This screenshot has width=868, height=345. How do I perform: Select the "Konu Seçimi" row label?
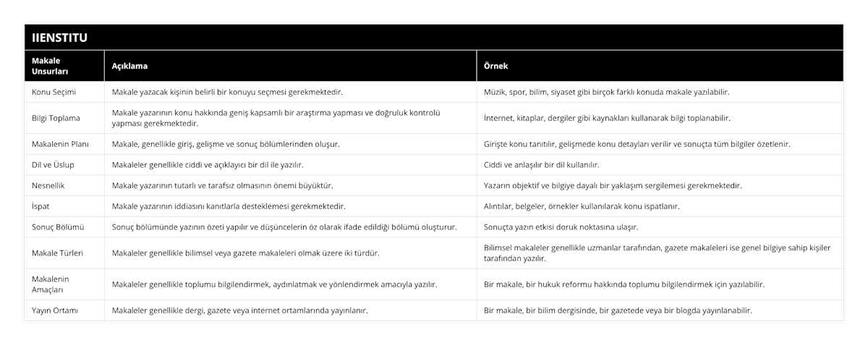point(54,92)
